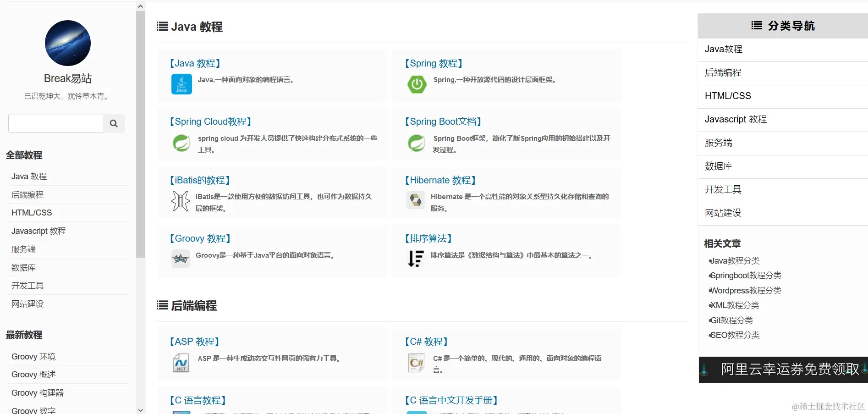Open the 【iBatis的教程】 link
The width and height of the screenshot is (868, 414).
click(x=200, y=180)
